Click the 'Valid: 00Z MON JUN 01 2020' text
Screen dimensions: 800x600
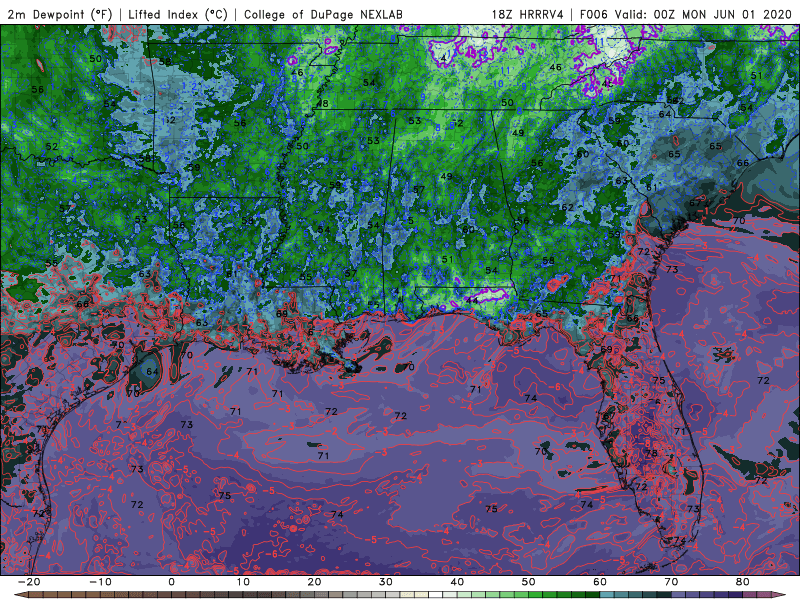(x=703, y=15)
